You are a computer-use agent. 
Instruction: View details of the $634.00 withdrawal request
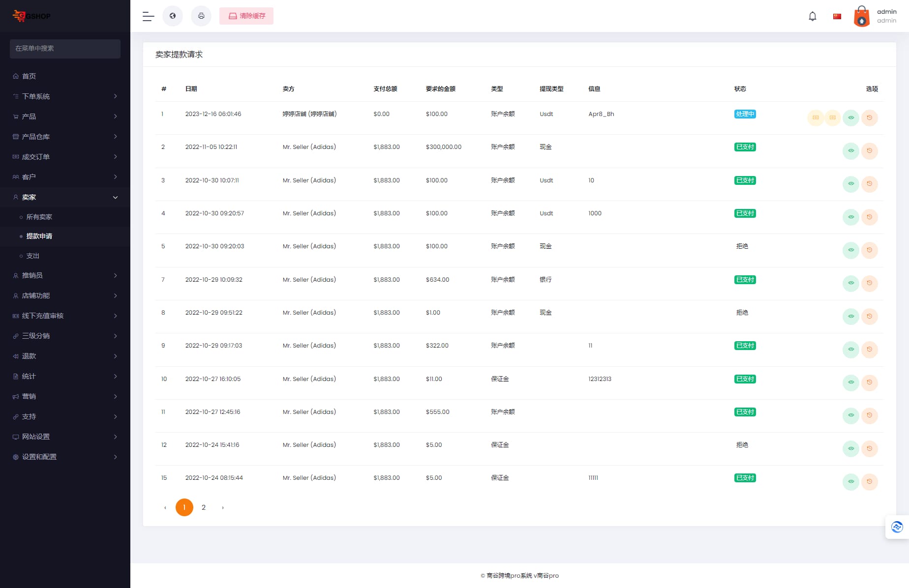(x=850, y=283)
